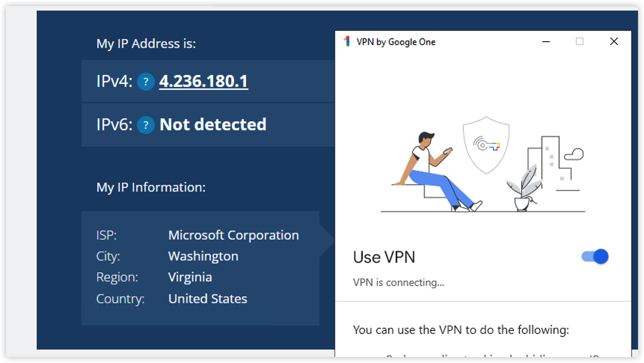Click the Google One logo in title bar

[x=347, y=42]
